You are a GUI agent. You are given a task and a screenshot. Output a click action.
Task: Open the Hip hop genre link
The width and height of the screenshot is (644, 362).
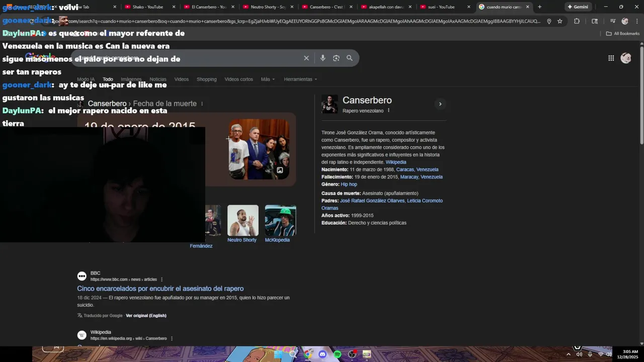(x=349, y=185)
